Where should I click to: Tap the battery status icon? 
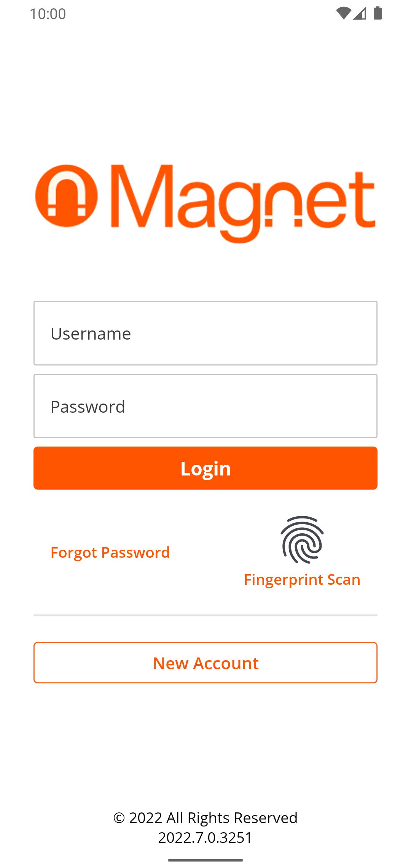(378, 13)
